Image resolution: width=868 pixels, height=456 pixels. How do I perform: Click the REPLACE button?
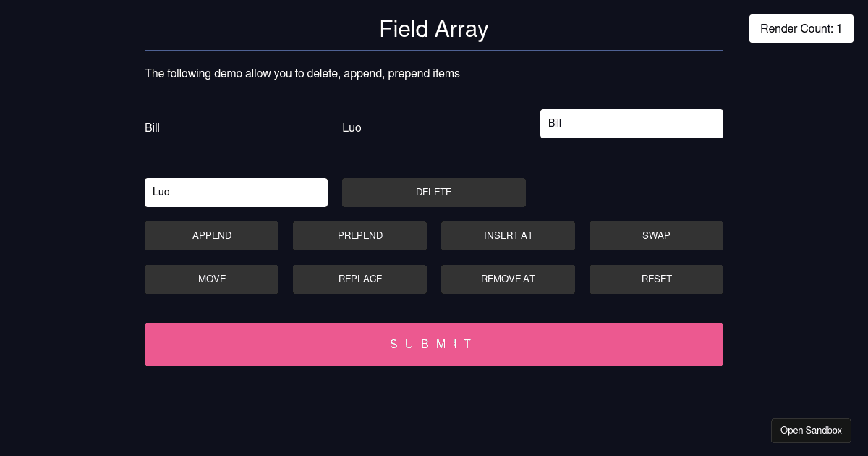click(x=359, y=279)
